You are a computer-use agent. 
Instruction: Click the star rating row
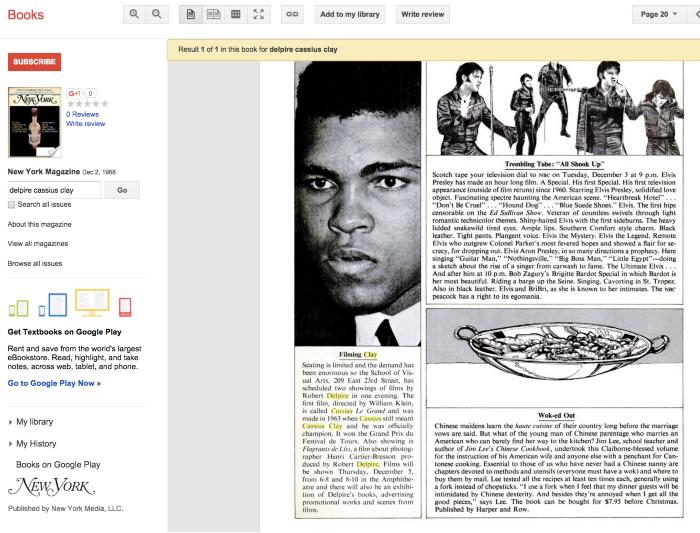(88, 104)
